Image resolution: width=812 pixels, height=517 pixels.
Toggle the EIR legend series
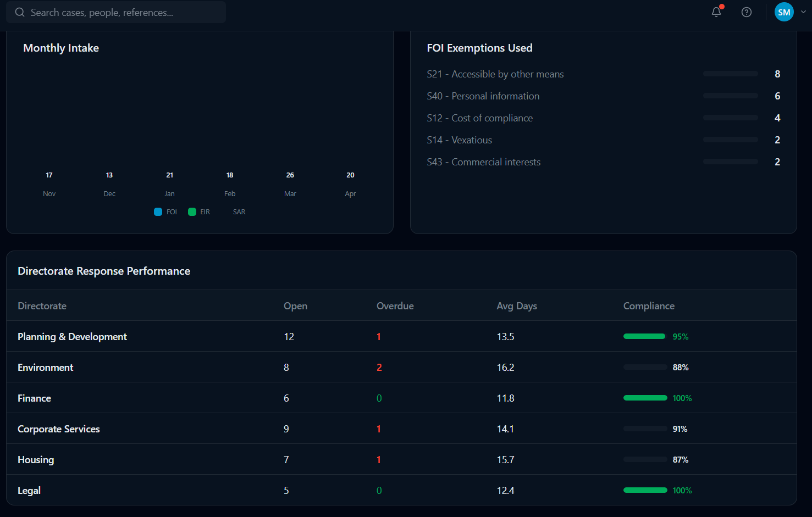[199, 212]
